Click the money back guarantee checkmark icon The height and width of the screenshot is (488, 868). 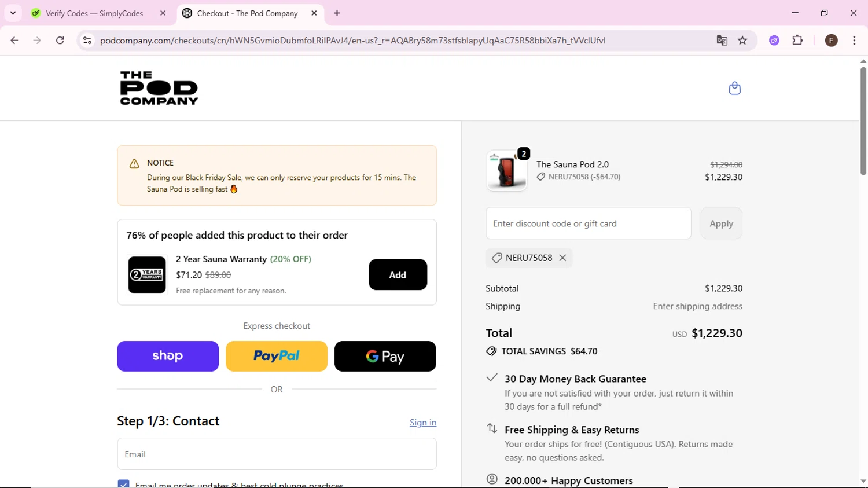[x=492, y=377]
